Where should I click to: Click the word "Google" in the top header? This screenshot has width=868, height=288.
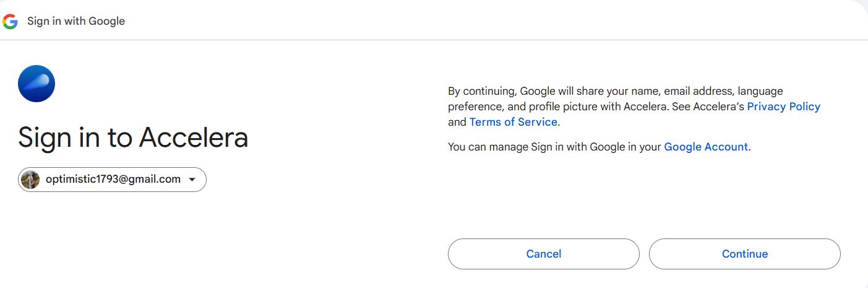106,21
